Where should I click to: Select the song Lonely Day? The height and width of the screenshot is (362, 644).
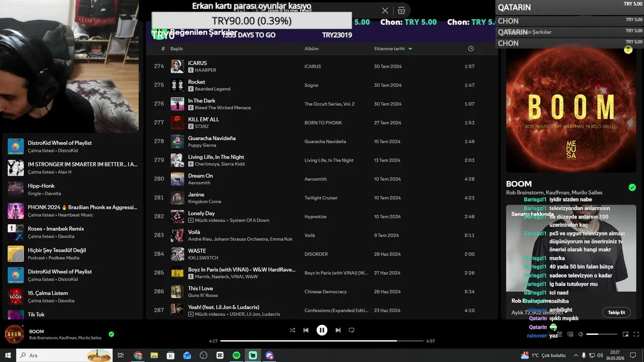click(201, 213)
